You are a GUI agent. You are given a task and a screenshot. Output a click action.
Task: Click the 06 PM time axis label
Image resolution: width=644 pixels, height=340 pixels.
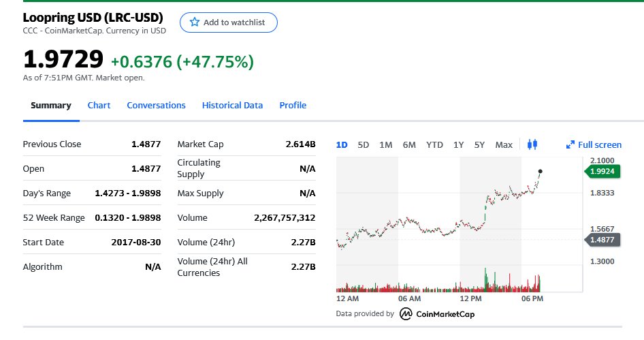(532, 298)
